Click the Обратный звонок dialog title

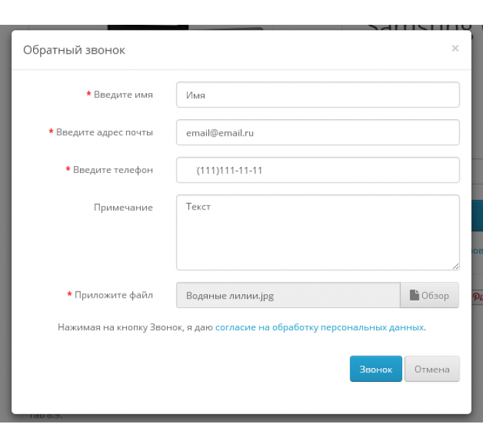74,50
